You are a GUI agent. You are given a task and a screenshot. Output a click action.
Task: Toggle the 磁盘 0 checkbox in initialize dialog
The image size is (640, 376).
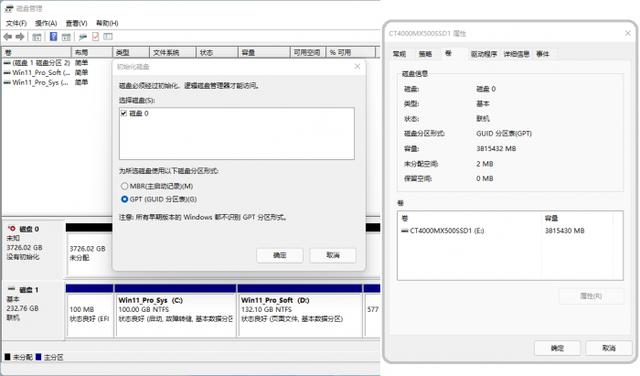(124, 113)
